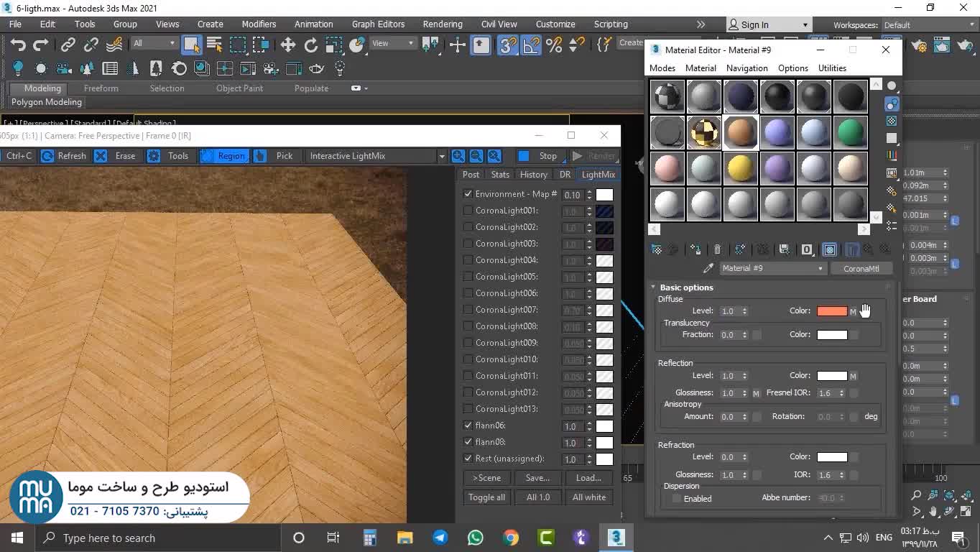Click the Undo arrow icon
Image resolution: width=980 pixels, height=552 pixels.
(18, 45)
